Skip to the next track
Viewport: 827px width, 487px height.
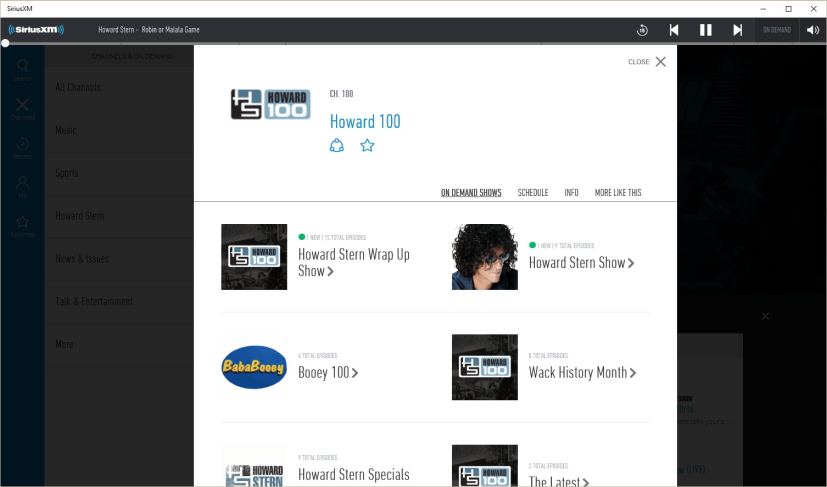(x=737, y=30)
